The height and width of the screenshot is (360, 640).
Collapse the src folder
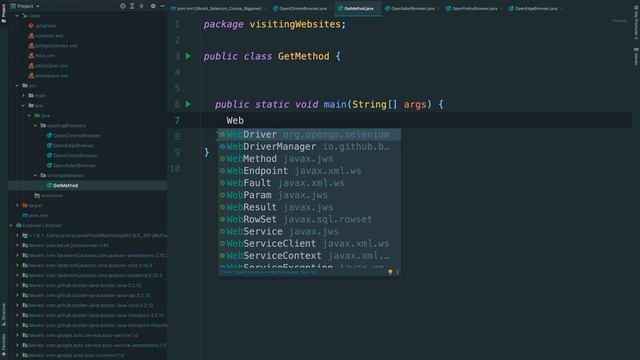[x=17, y=86]
